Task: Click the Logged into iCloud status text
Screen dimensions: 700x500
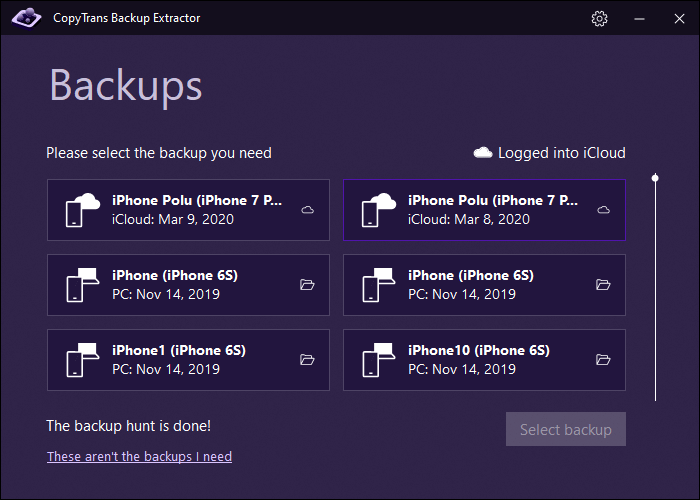Action: (561, 153)
